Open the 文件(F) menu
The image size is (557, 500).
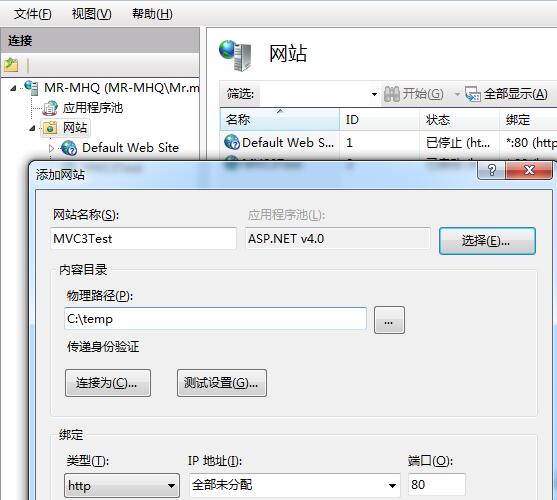[x=33, y=14]
